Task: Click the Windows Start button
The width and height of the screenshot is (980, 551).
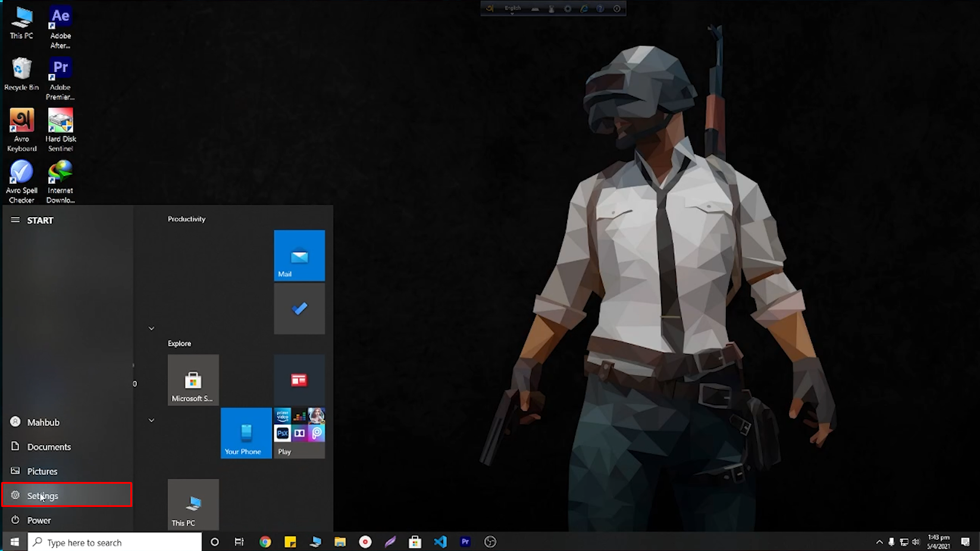Action: (14, 541)
